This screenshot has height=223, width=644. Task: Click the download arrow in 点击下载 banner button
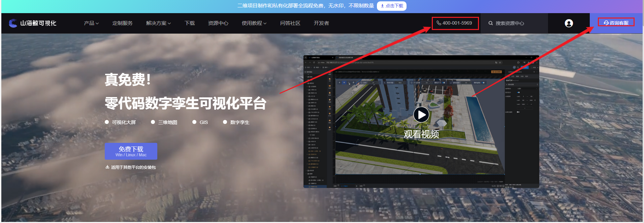pos(382,6)
